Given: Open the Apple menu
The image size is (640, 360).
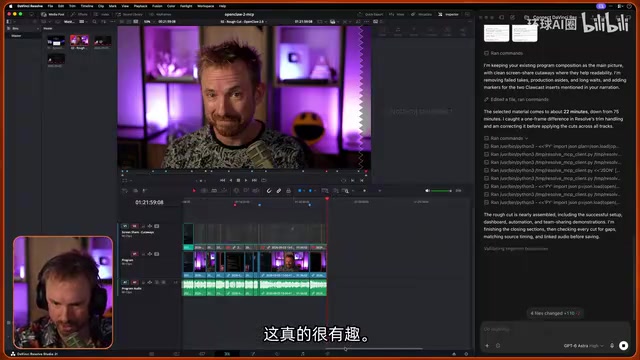Looking at the screenshot, I should pyautogui.click(x=11, y=6).
